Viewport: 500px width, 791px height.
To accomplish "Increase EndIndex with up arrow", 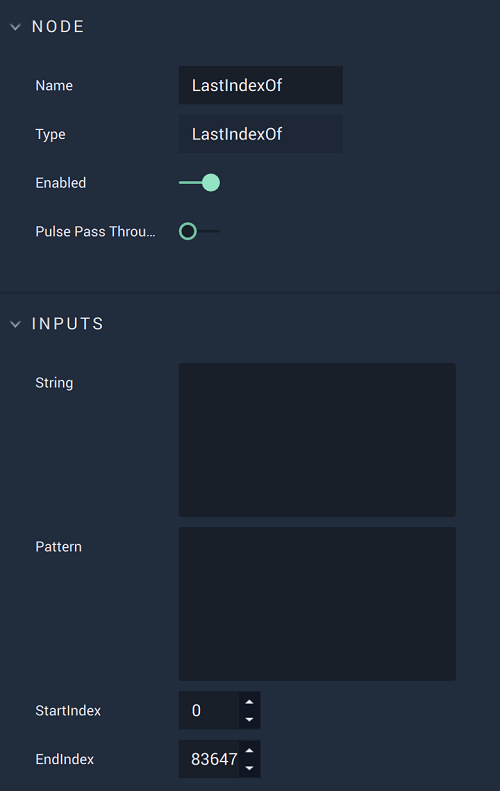I will (249, 751).
